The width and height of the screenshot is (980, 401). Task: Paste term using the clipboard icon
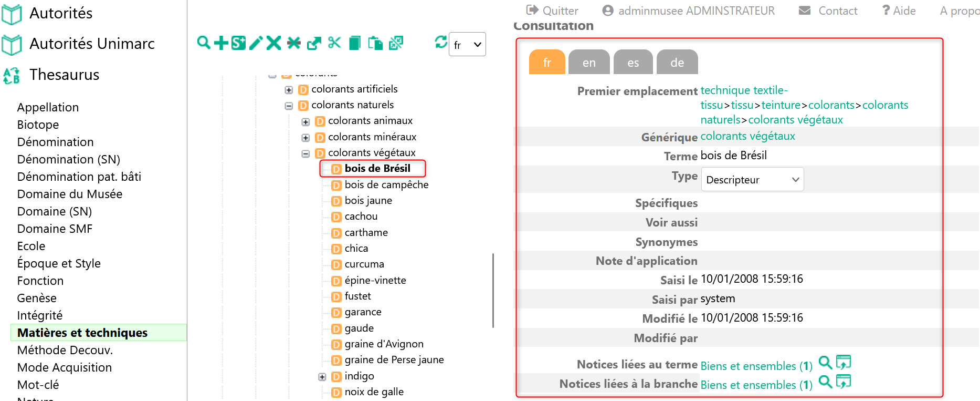(x=375, y=43)
